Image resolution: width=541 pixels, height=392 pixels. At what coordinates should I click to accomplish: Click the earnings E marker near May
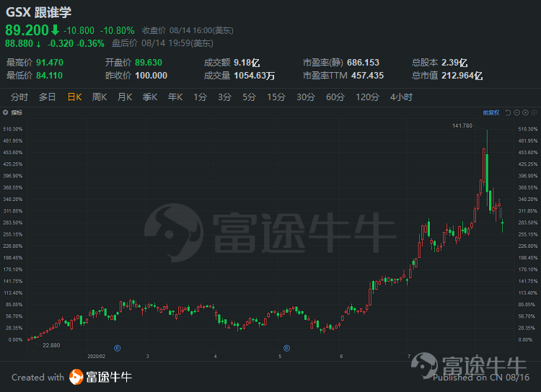286,348
